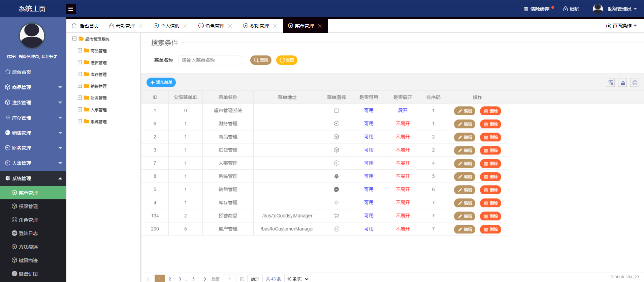Open 权限管理 in the sidebar

pyautogui.click(x=33, y=206)
